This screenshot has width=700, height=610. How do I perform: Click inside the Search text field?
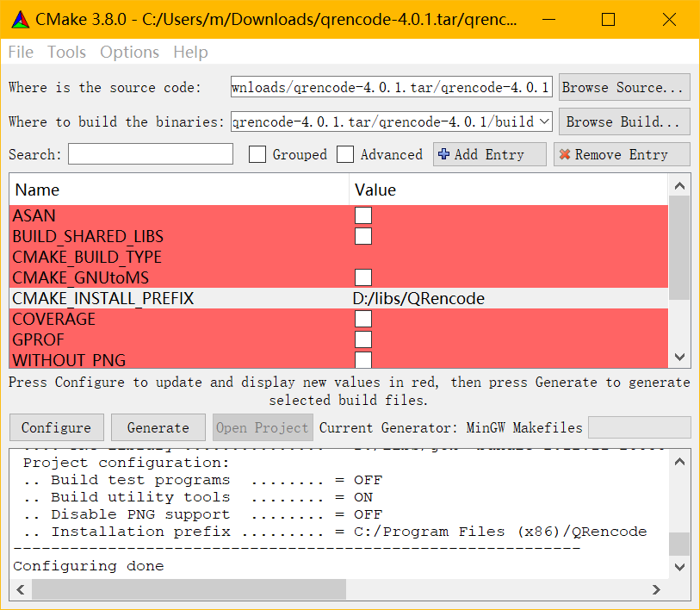point(151,155)
